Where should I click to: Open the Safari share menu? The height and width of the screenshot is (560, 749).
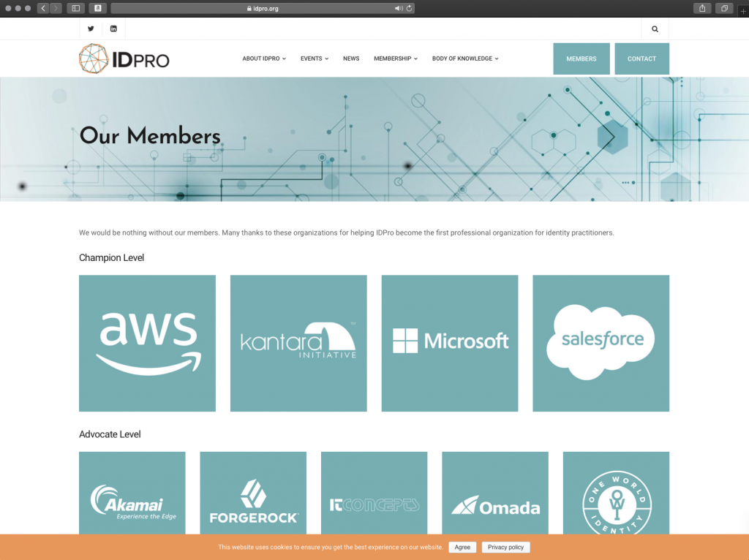(702, 8)
